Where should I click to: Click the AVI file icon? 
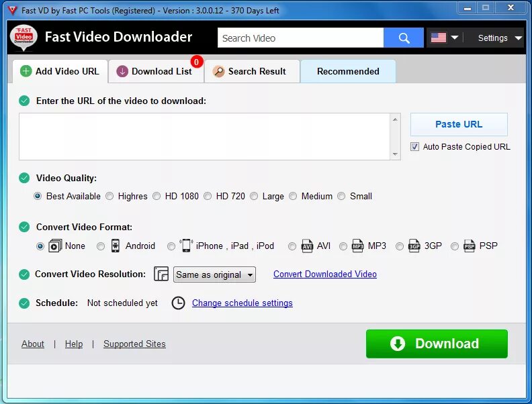point(307,246)
